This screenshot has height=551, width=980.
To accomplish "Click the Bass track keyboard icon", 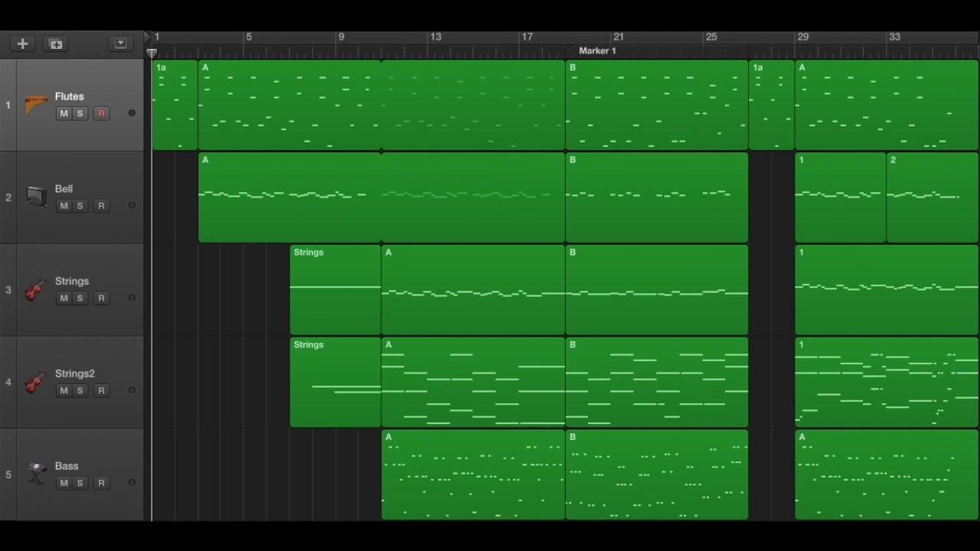I will point(35,474).
